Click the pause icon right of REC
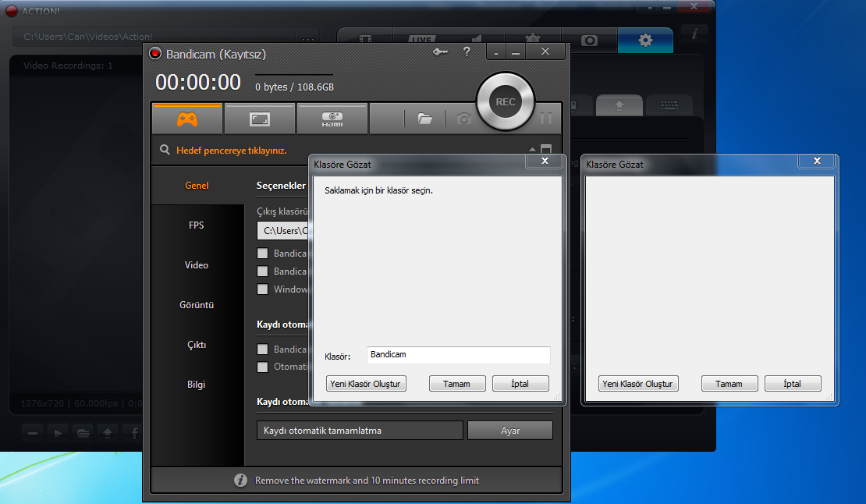The image size is (866, 504). (x=546, y=118)
